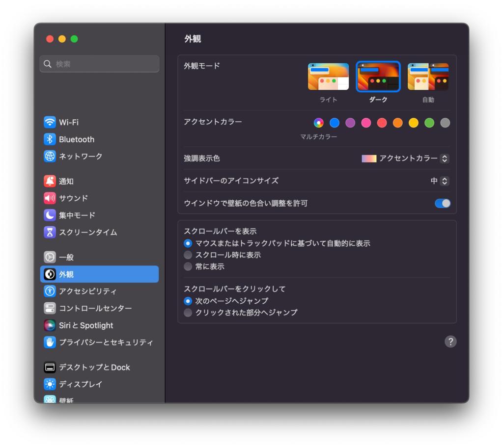
Task: Open 集中モード settings
Action: pos(77,215)
